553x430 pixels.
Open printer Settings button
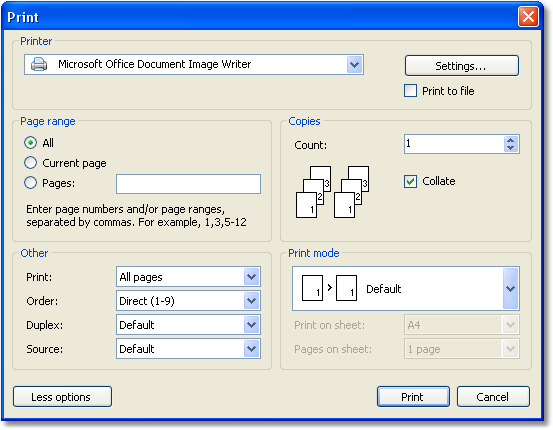[462, 66]
